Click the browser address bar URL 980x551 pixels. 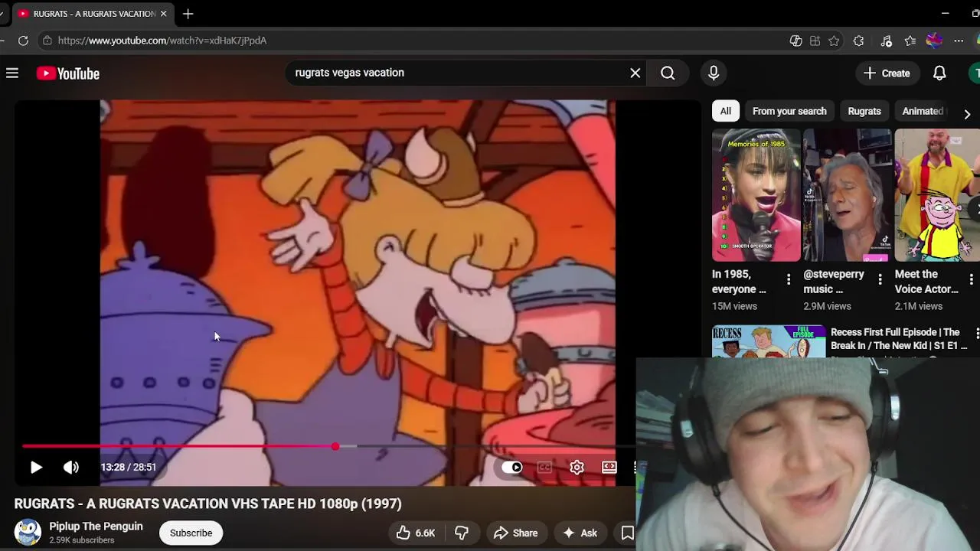pos(162,41)
